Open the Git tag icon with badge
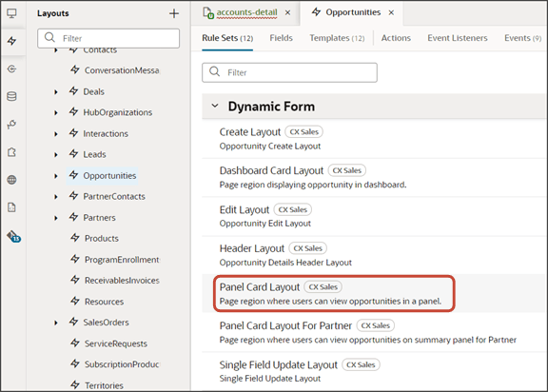This screenshot has width=548, height=392. pyautogui.click(x=13, y=237)
